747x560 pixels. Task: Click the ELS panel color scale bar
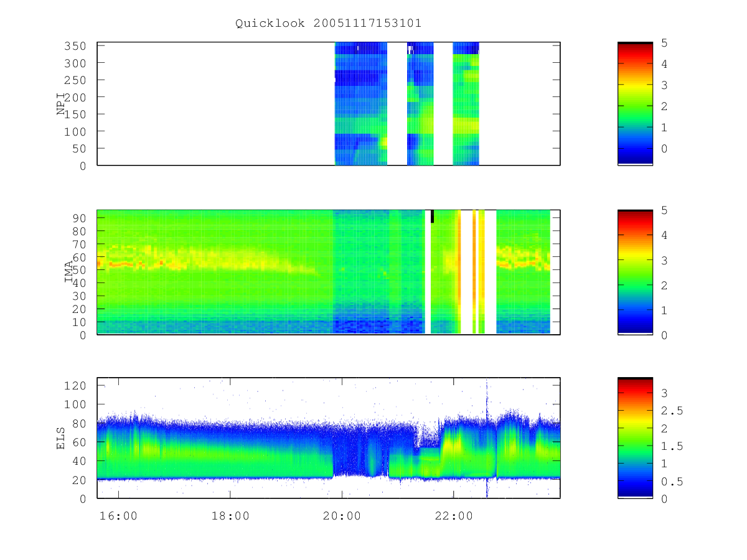(x=635, y=438)
